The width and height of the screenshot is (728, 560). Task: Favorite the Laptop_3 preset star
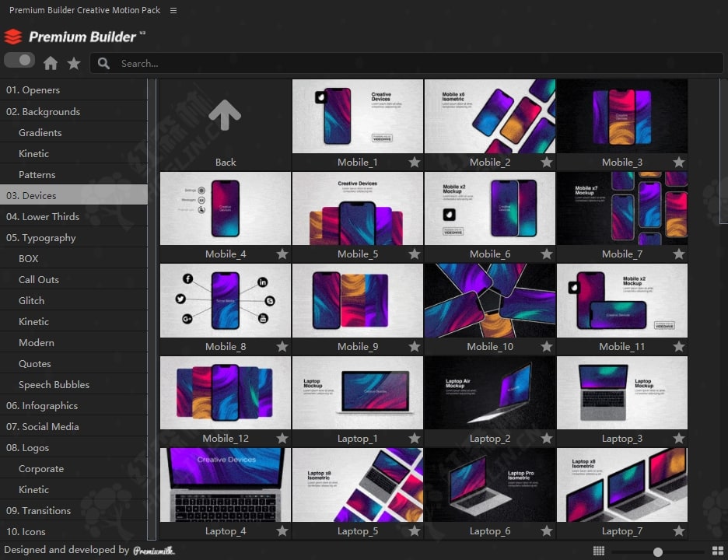(x=679, y=439)
